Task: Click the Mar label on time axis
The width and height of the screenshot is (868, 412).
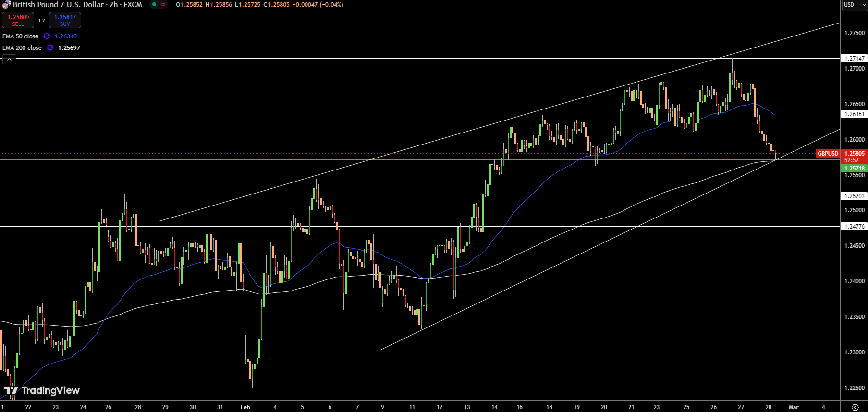Action: pyautogui.click(x=794, y=407)
